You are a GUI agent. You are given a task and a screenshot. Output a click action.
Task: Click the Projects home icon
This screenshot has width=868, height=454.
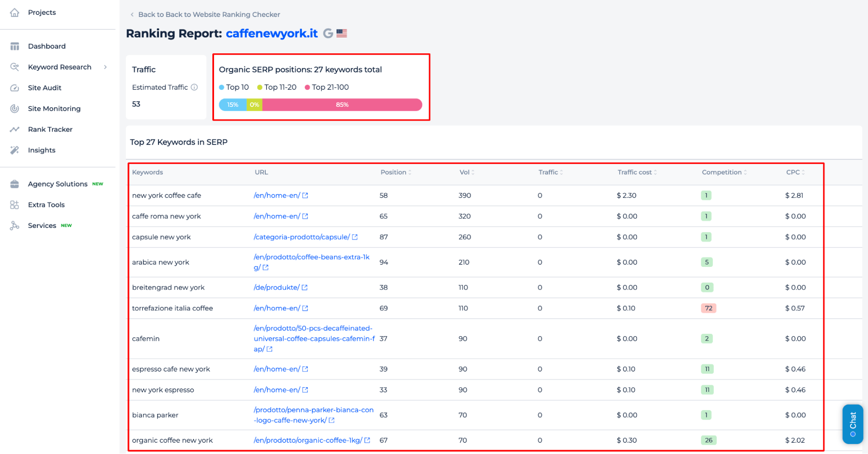click(15, 13)
